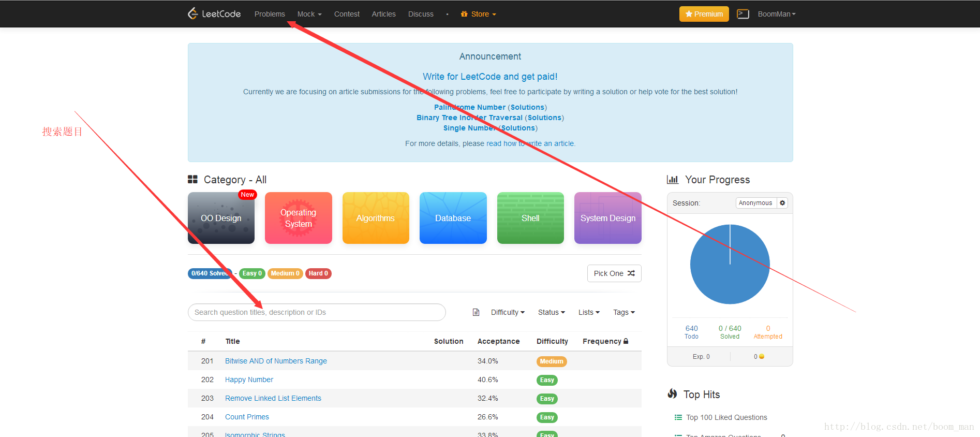This screenshot has width=980, height=437.
Task: Select the System Design category card
Action: tap(608, 218)
